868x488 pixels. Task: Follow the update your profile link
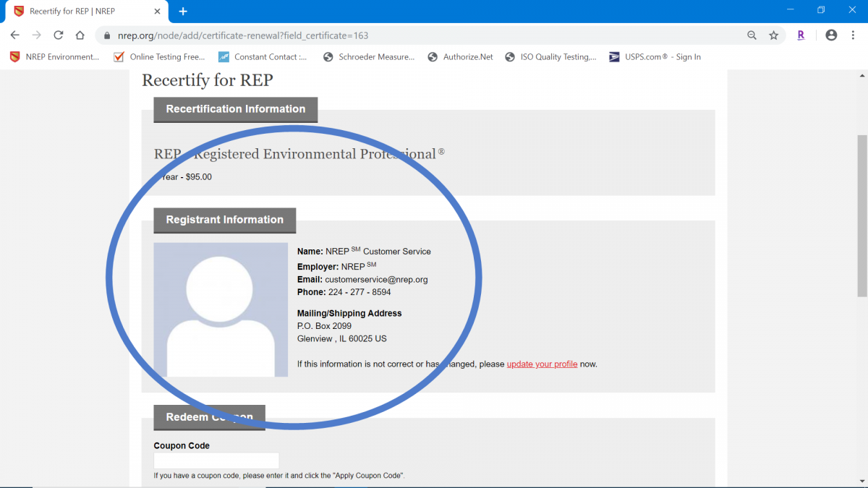coord(542,364)
